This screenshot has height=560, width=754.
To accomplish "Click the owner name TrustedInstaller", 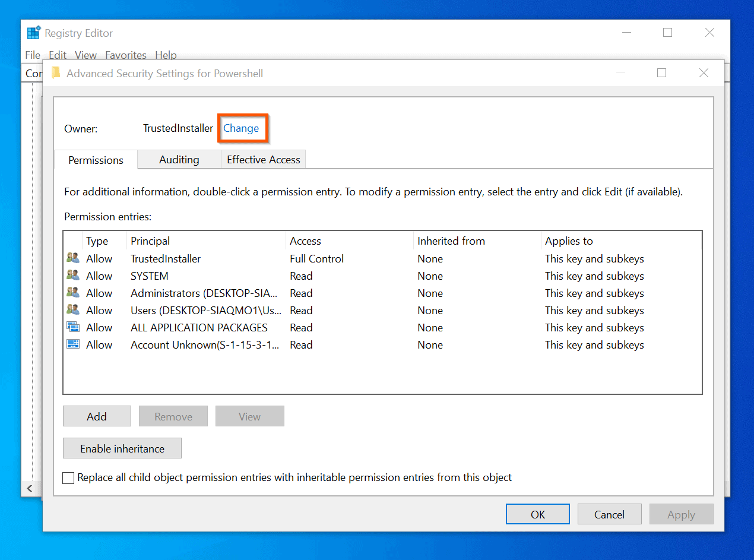I will 178,128.
